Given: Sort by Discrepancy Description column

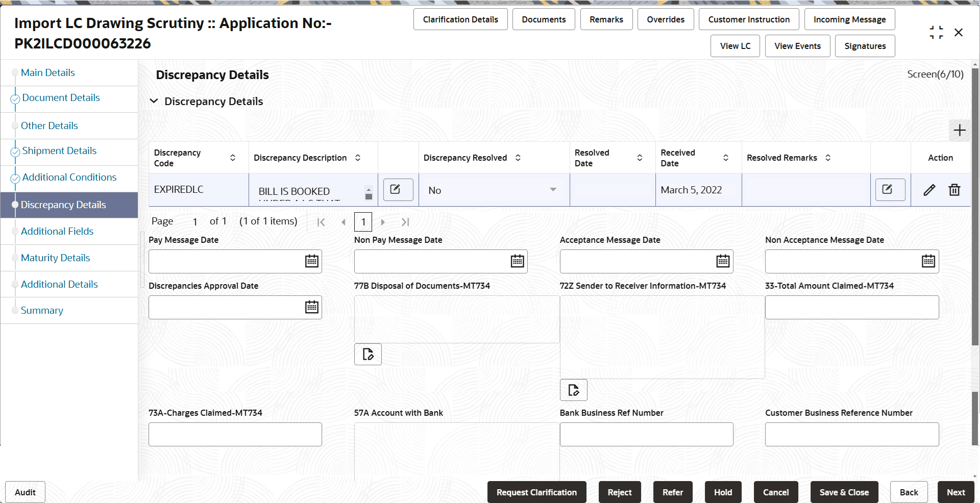Looking at the screenshot, I should [358, 158].
